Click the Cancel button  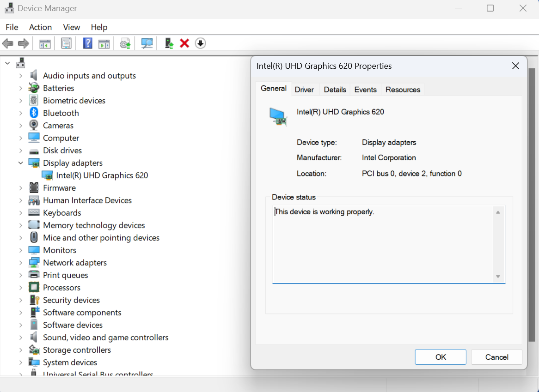496,357
